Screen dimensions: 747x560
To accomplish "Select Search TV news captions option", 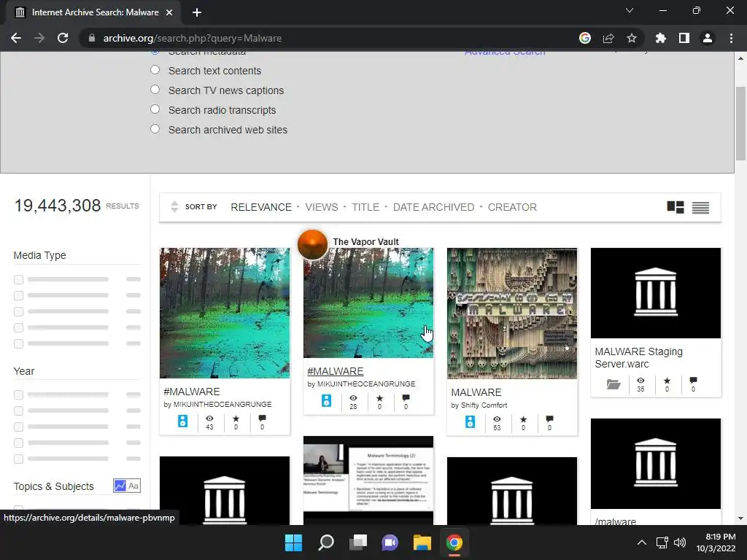I will click(155, 90).
